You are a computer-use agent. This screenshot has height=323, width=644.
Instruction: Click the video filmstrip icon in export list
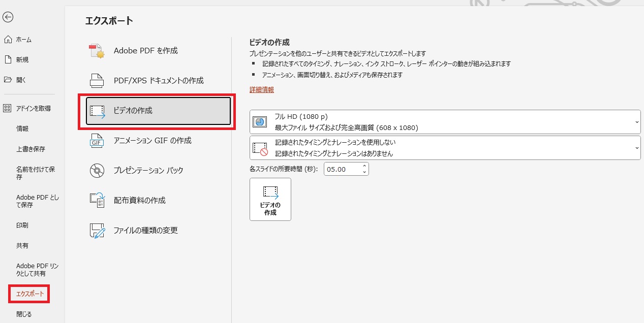(97, 111)
